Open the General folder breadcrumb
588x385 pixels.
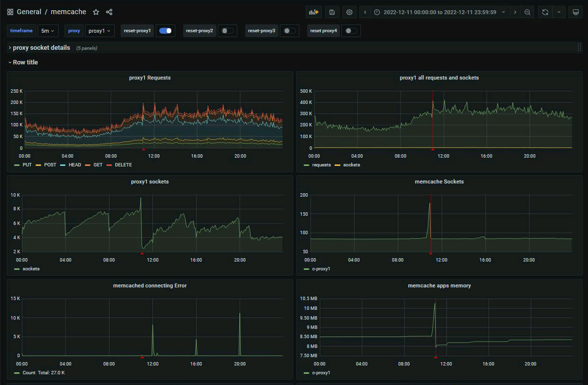click(x=29, y=12)
